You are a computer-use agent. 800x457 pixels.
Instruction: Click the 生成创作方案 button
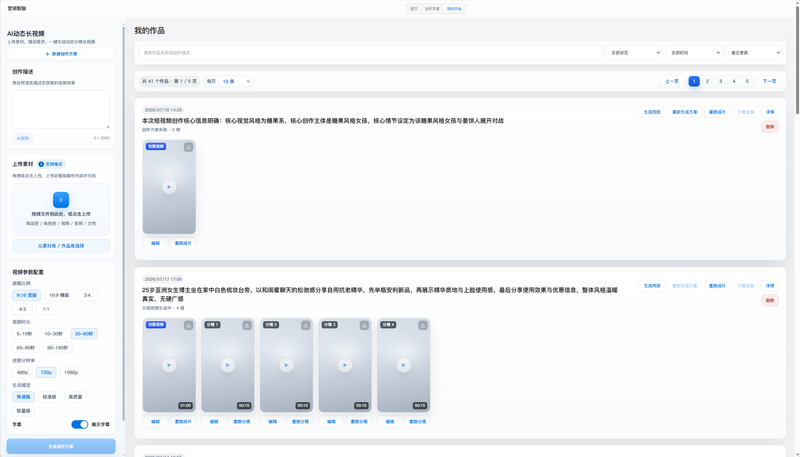click(x=61, y=446)
